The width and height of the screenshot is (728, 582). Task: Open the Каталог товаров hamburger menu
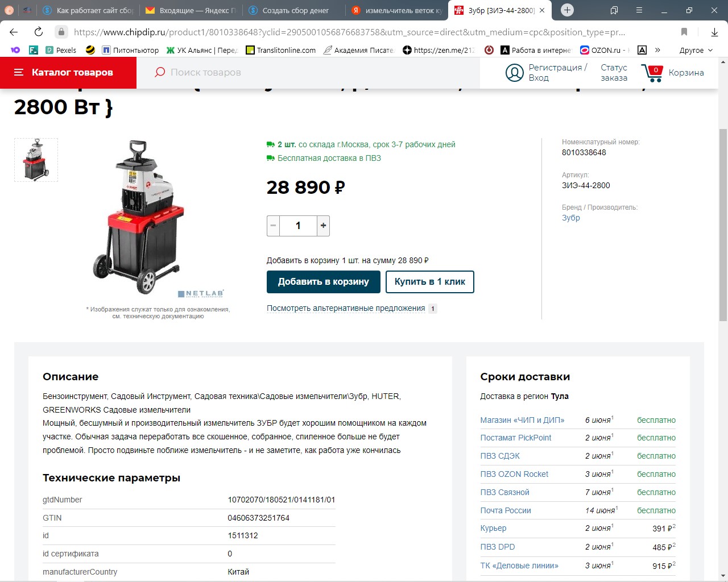coord(68,72)
